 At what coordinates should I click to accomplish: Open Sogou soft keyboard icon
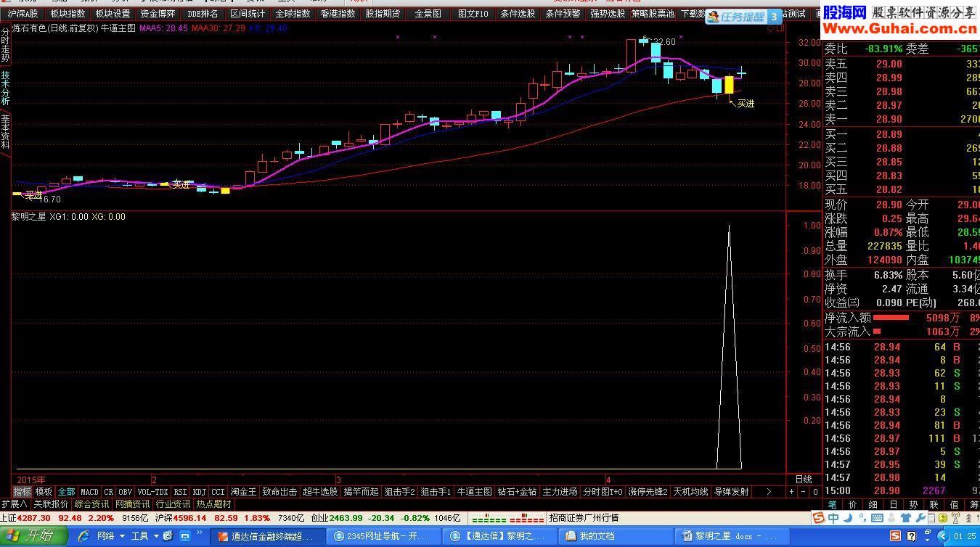click(877, 518)
